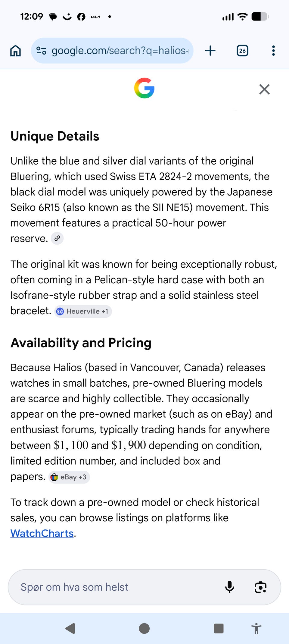Image resolution: width=289 pixels, height=644 pixels.
Task: Open recent apps square button
Action: point(219,628)
